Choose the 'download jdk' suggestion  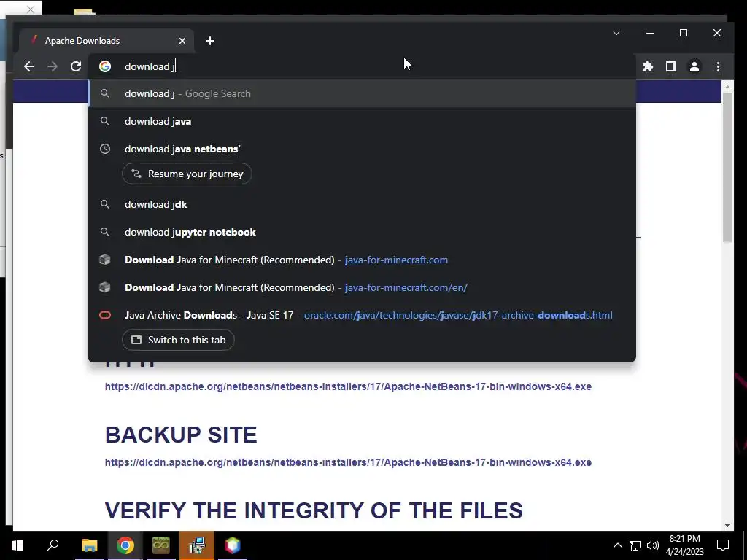[362, 204]
